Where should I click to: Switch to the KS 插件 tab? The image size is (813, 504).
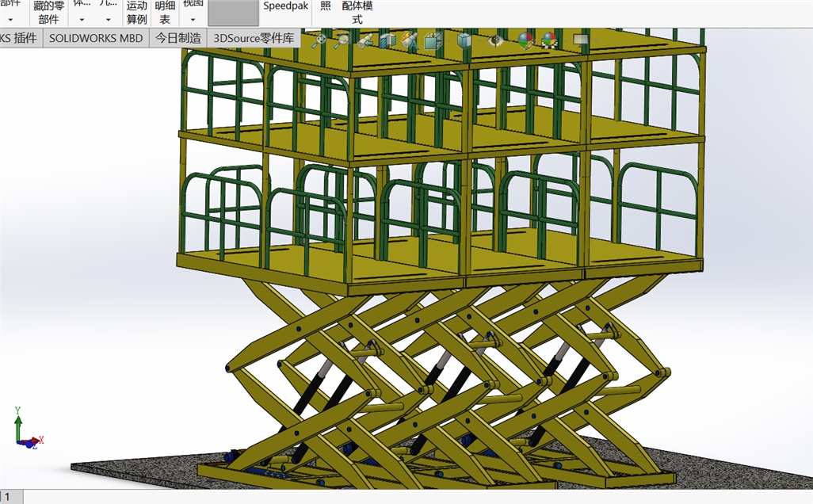(x=20, y=38)
